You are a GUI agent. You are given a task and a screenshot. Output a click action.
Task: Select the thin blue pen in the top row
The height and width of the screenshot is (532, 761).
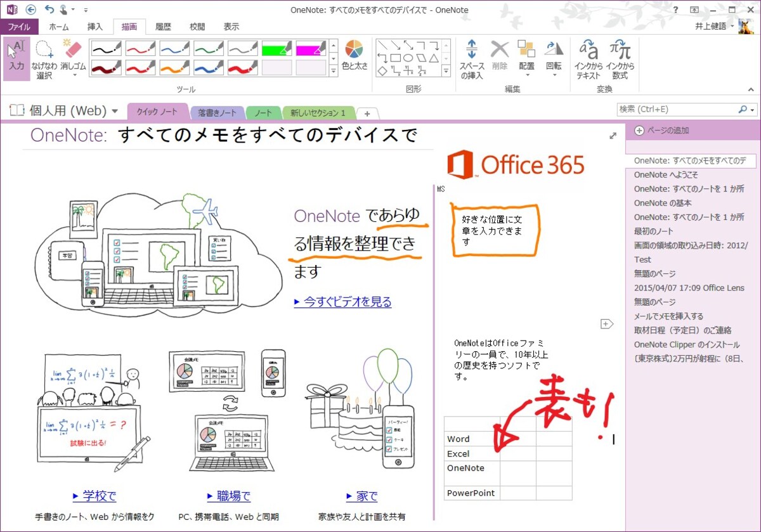coord(174,49)
